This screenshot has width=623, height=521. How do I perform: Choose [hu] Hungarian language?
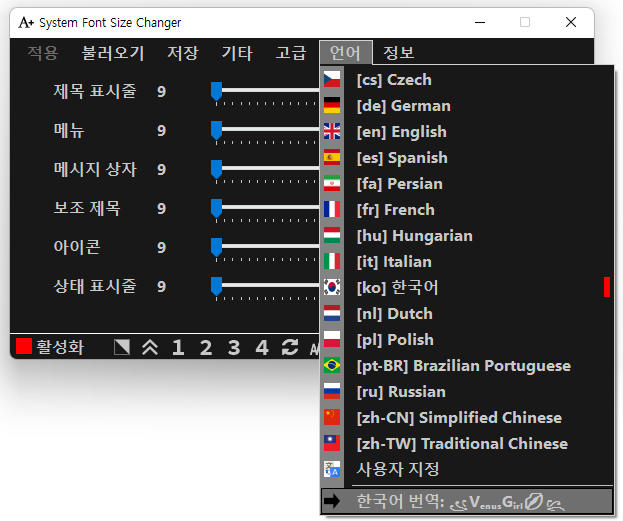(467, 236)
